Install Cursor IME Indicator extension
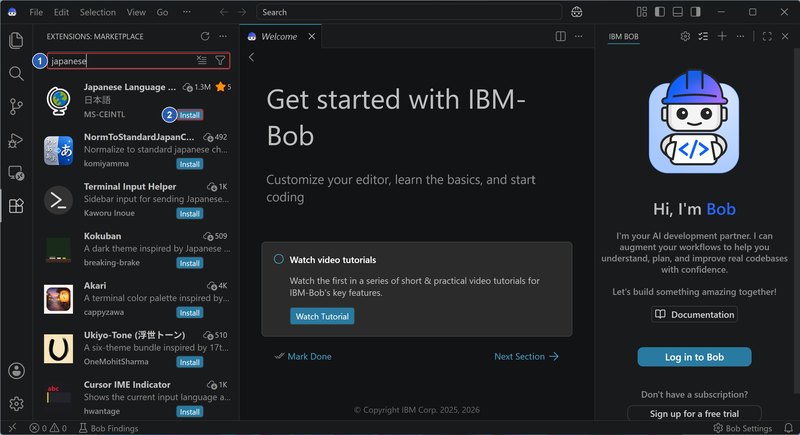This screenshot has width=800, height=435. point(190,412)
